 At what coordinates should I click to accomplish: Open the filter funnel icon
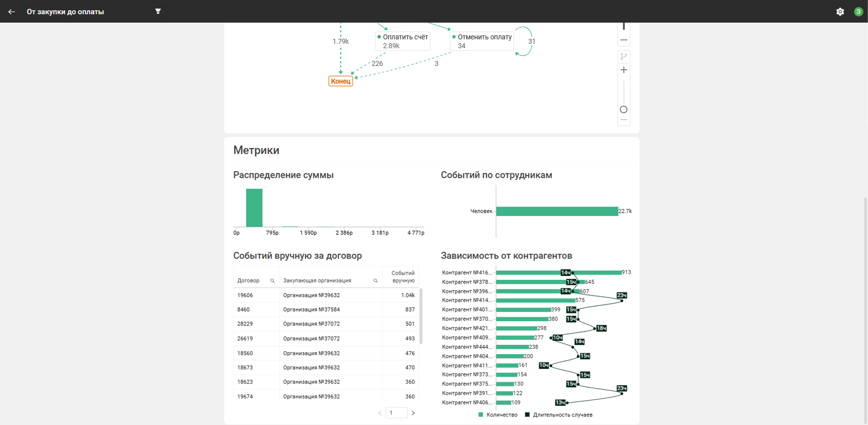(158, 11)
